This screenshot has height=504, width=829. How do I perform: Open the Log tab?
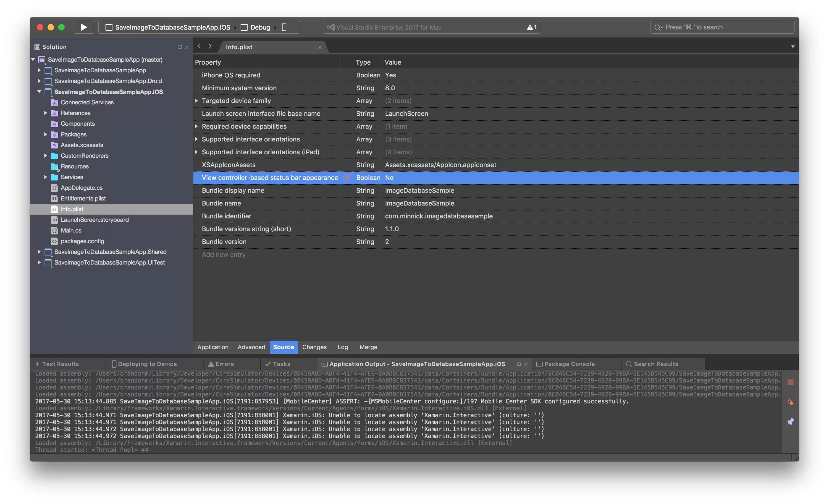tap(343, 347)
